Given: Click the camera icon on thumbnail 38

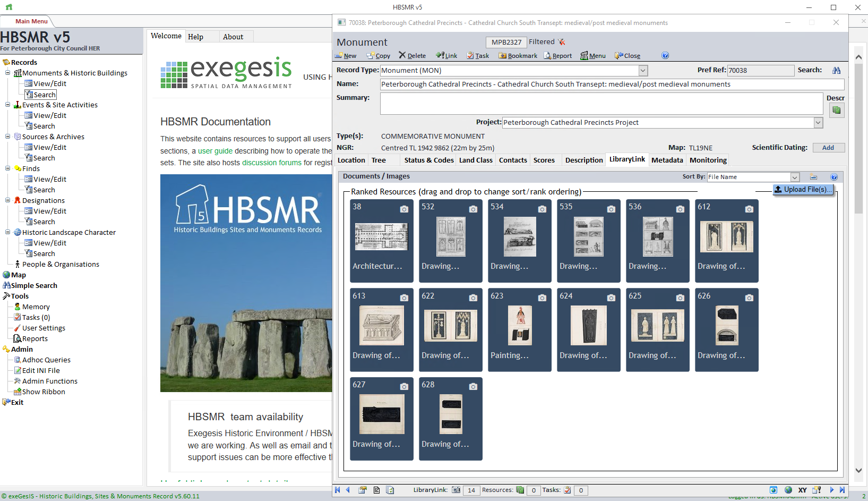Looking at the screenshot, I should [x=404, y=209].
